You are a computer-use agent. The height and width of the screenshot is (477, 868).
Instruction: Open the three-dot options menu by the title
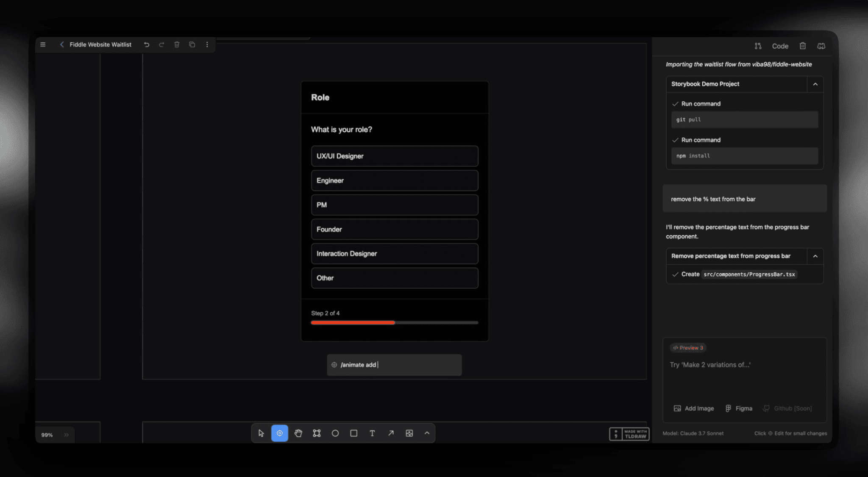click(207, 44)
